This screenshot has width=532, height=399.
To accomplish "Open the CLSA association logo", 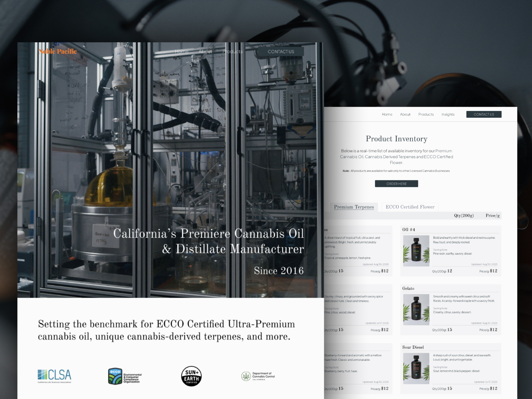I will [55, 376].
